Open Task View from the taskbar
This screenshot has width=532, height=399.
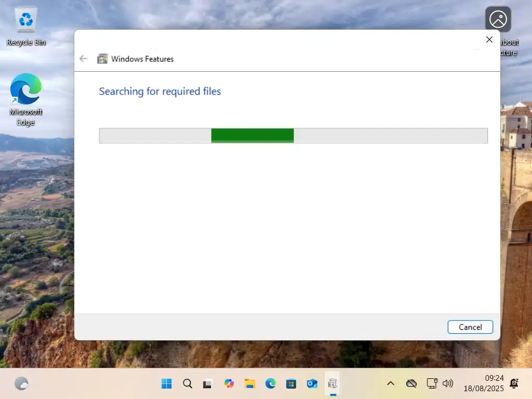208,384
